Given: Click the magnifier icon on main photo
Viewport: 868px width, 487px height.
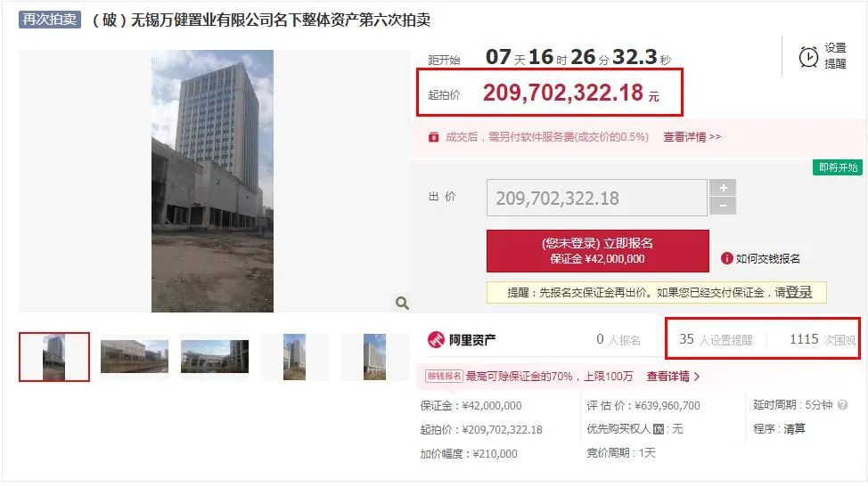Looking at the screenshot, I should point(403,303).
